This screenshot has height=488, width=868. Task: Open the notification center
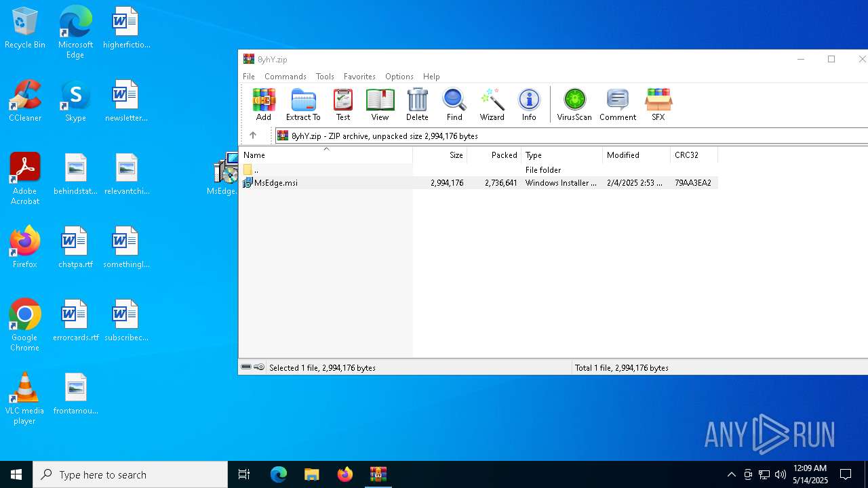click(846, 474)
